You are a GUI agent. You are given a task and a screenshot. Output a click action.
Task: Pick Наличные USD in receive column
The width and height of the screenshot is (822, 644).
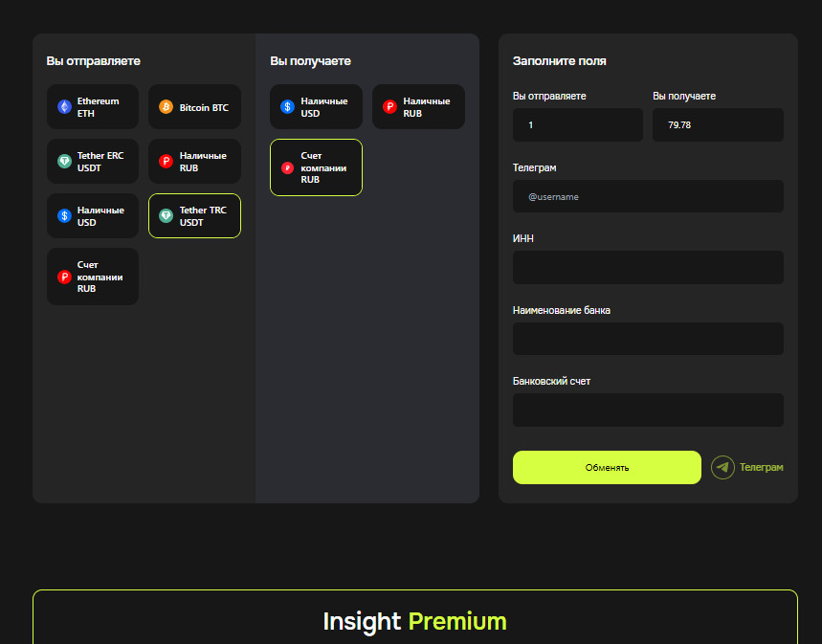(x=316, y=107)
